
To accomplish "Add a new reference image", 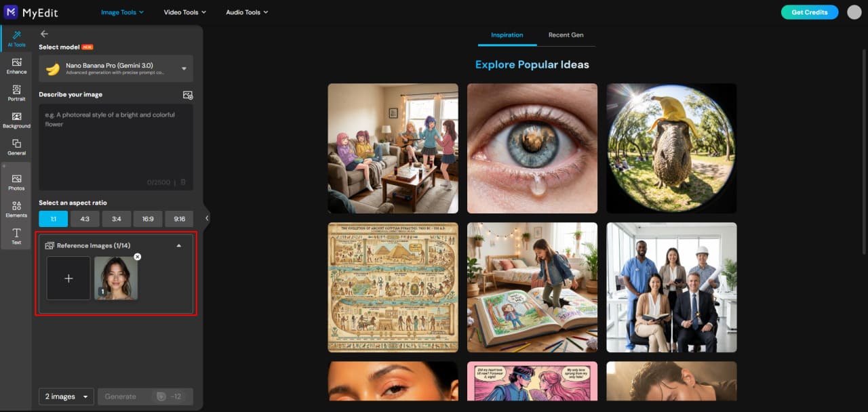I will tap(68, 278).
